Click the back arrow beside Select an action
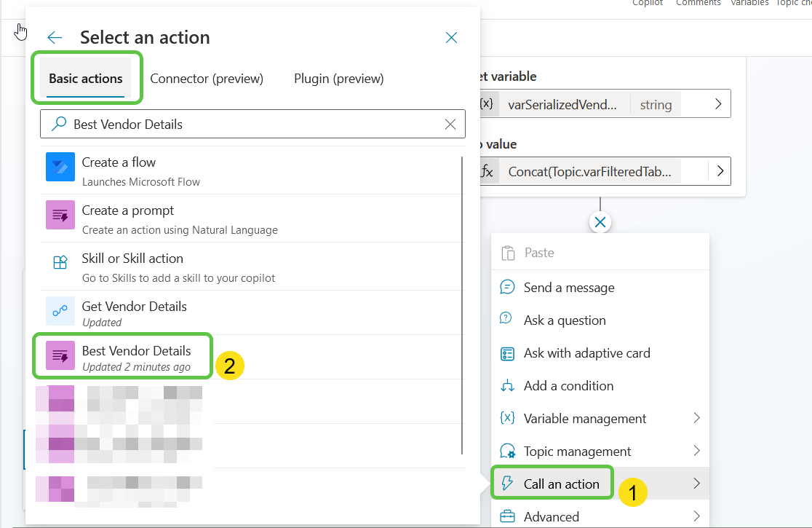The height and width of the screenshot is (528, 812). tap(55, 38)
